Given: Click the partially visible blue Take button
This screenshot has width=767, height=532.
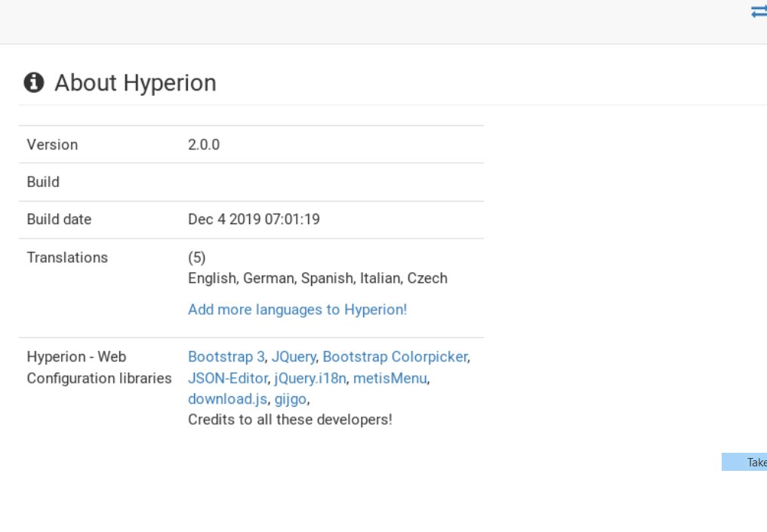Looking at the screenshot, I should tap(744, 462).
